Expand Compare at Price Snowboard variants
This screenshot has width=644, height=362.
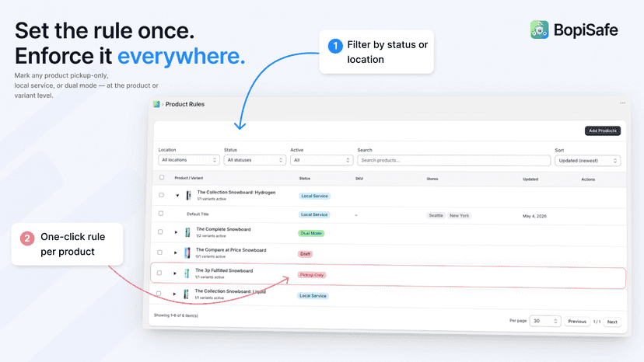click(176, 252)
